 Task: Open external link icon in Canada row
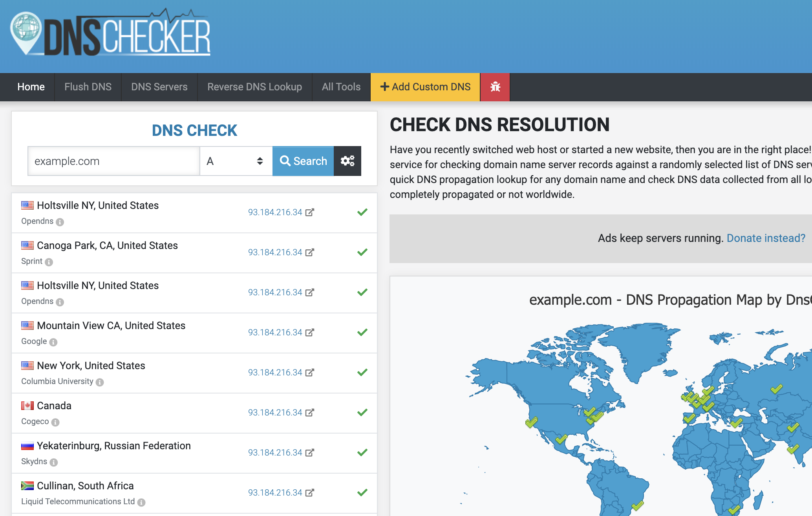point(310,412)
